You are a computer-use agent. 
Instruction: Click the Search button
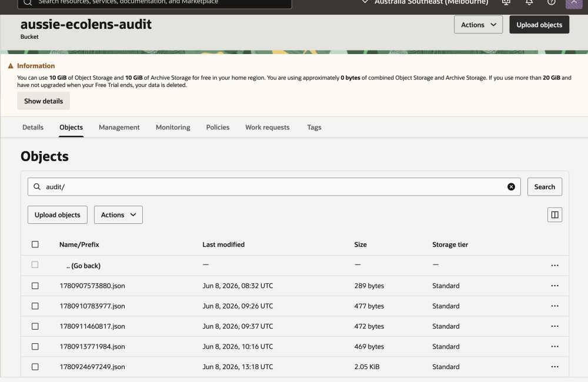(544, 187)
